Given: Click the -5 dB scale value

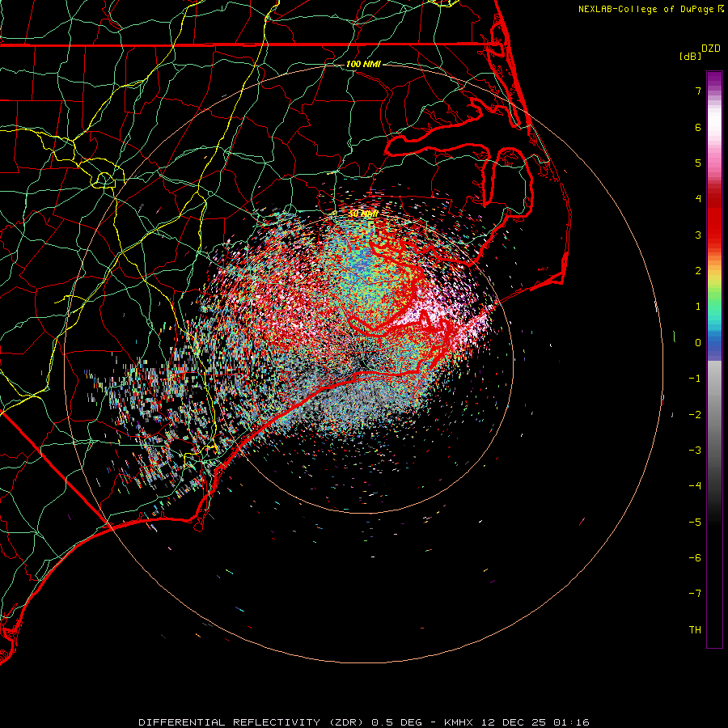Looking at the screenshot, I should point(695,523).
